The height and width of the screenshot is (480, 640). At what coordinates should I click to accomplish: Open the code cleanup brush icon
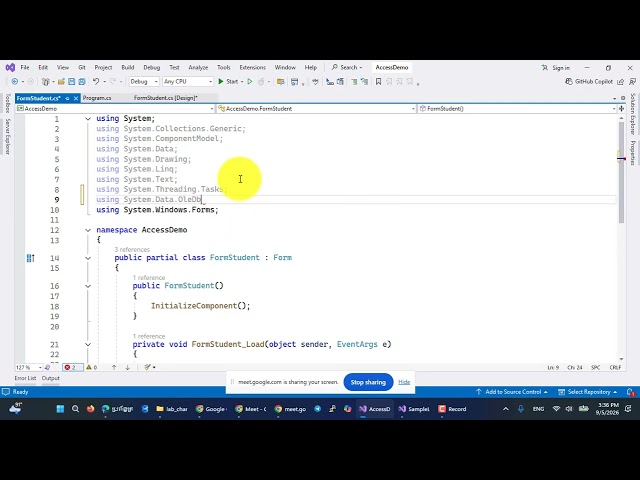[148, 367]
